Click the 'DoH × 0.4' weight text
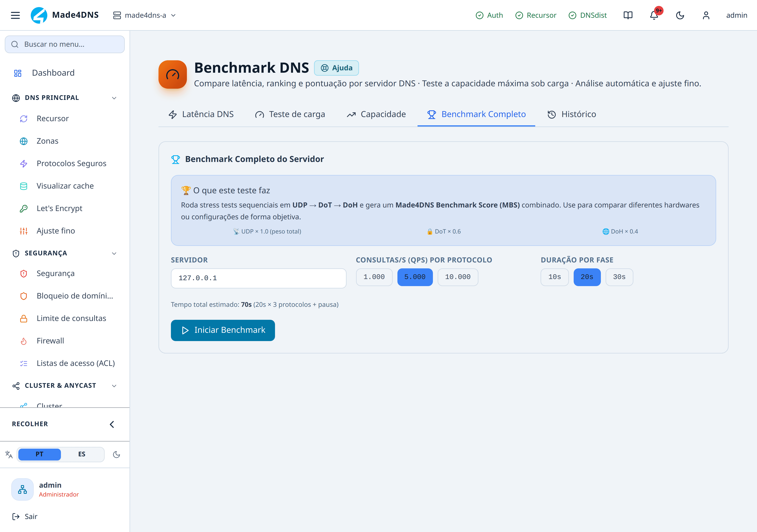757x532 pixels. (x=620, y=231)
